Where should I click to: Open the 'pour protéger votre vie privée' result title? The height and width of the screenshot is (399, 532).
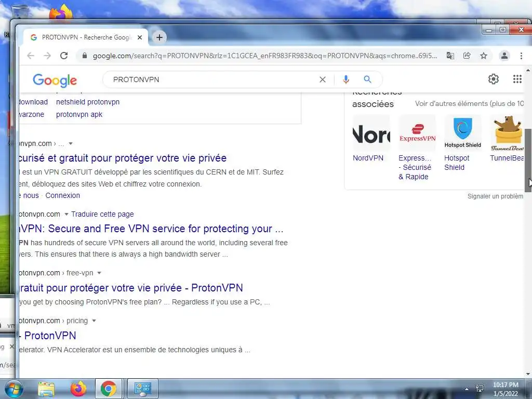pos(123,158)
